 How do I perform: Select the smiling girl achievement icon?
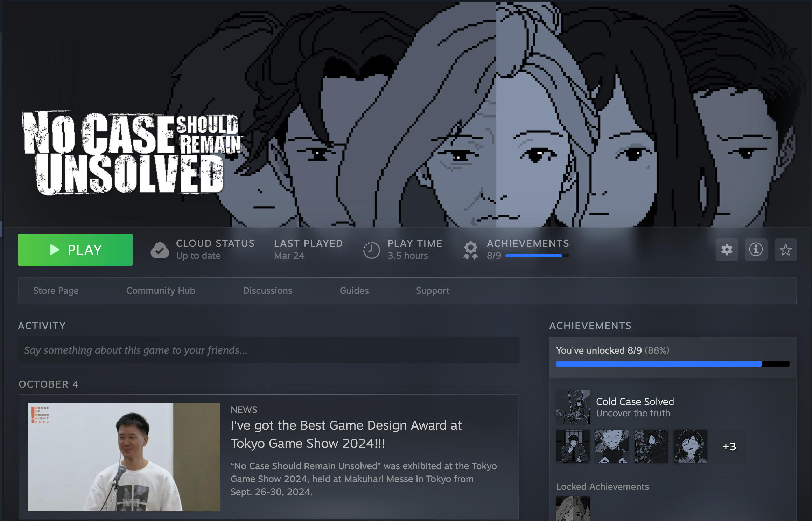pos(691,446)
